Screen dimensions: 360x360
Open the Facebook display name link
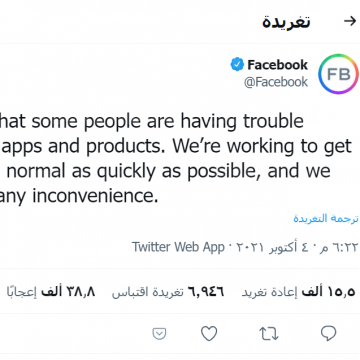[x=277, y=65]
